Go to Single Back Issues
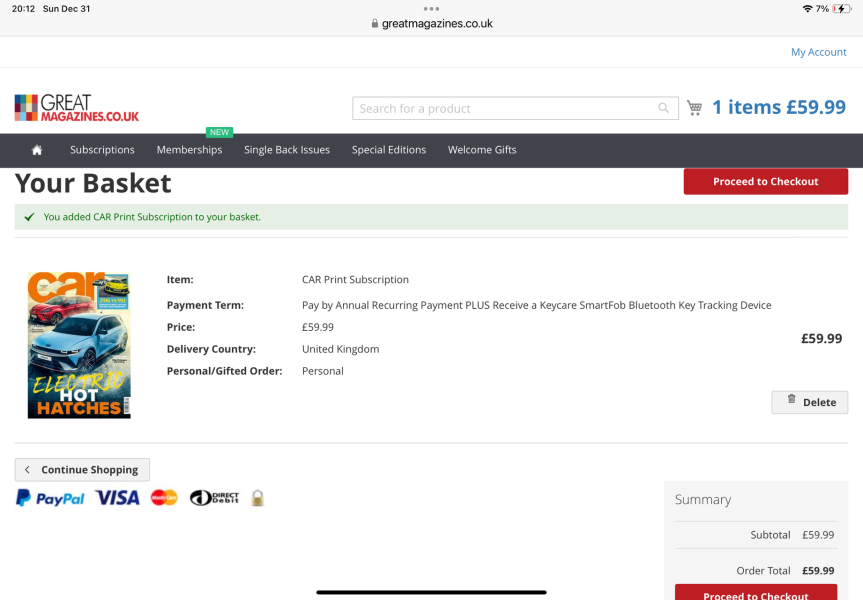 click(x=287, y=150)
